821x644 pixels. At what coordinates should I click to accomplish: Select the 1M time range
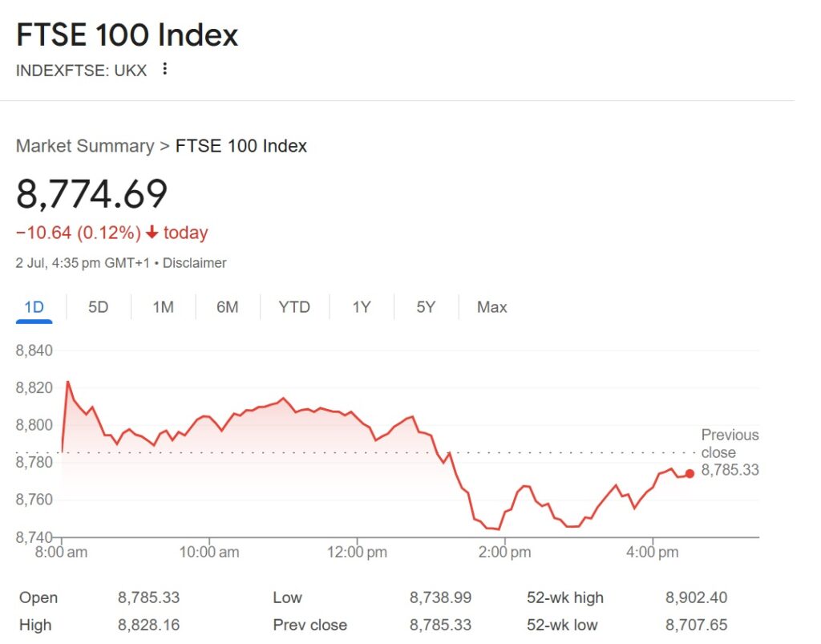pyautogui.click(x=163, y=307)
